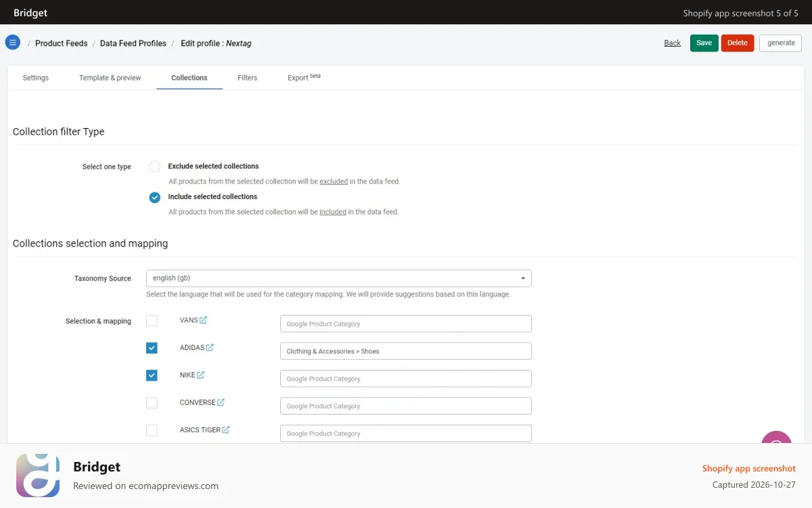The height and width of the screenshot is (508, 812).
Task: Select Exclude selected collections radio
Action: pos(155,167)
